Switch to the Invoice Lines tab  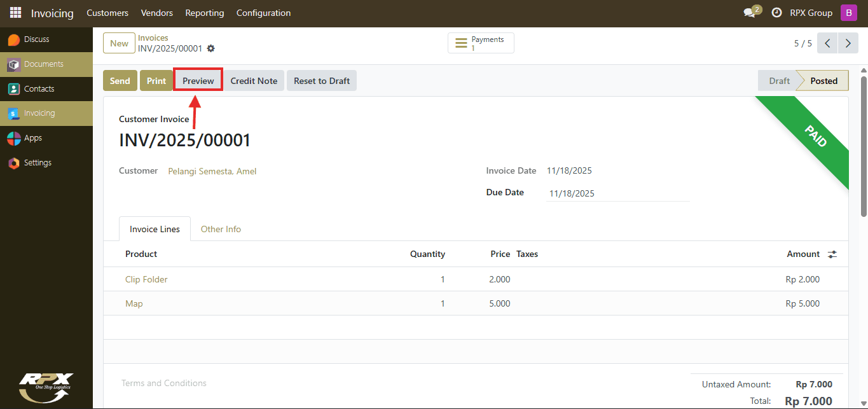click(x=155, y=229)
